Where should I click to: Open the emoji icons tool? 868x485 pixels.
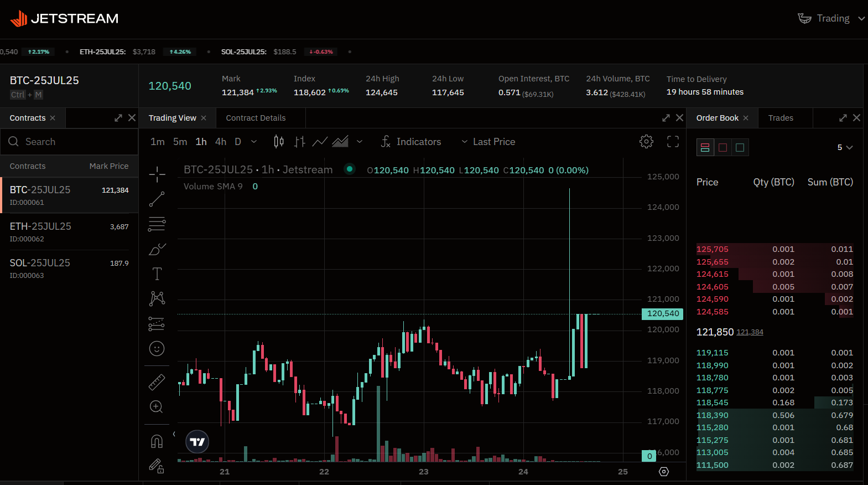pos(157,349)
